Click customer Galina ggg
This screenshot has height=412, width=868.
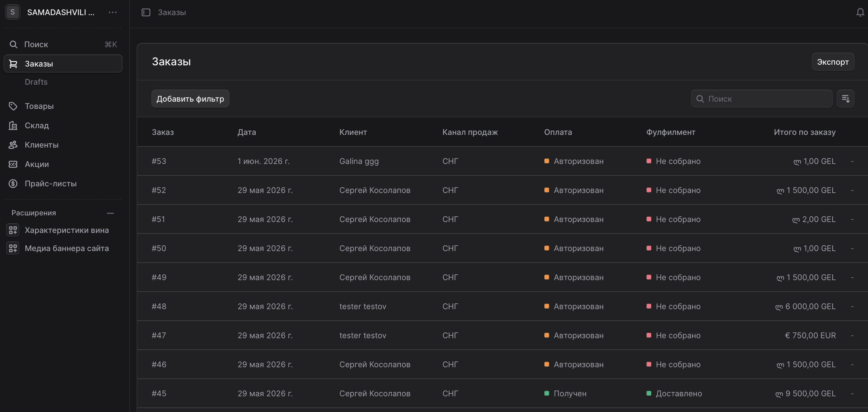pyautogui.click(x=359, y=161)
